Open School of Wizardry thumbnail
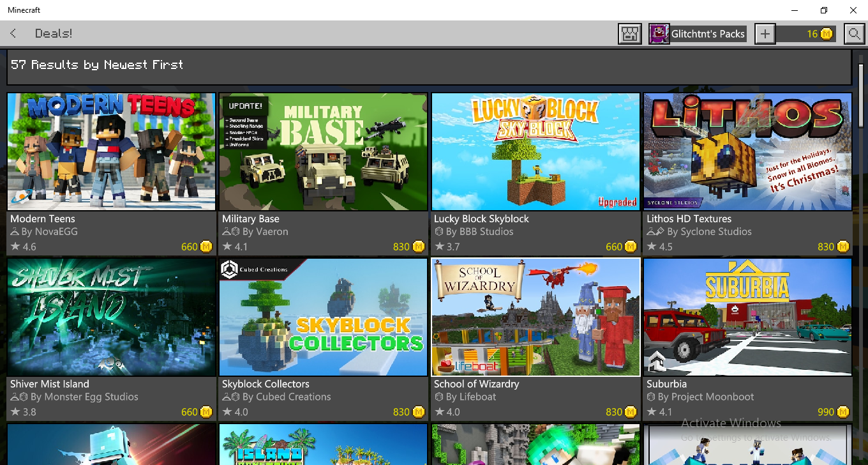This screenshot has height=465, width=868. pos(535,317)
